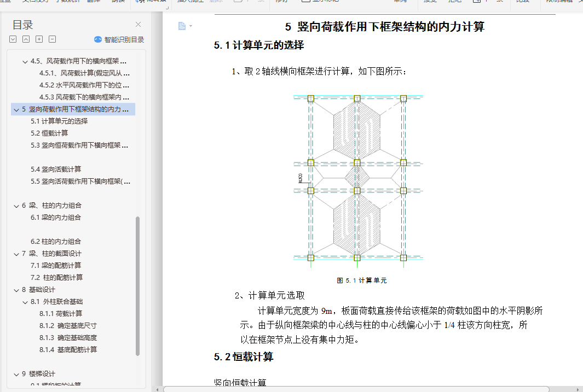The height and width of the screenshot is (392, 583).
Task: Collapse section 8.1 外柱联合基础
Action: (x=25, y=302)
